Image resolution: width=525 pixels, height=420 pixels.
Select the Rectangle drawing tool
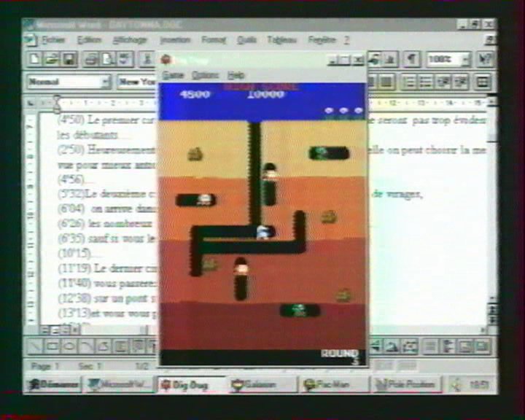pyautogui.click(x=52, y=346)
